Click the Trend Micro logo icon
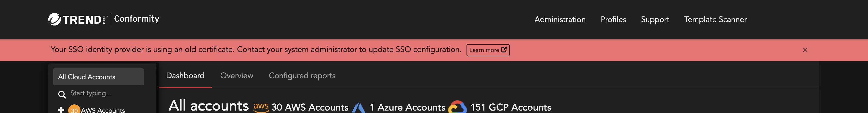Screen dimensions: 868x113 (54, 19)
